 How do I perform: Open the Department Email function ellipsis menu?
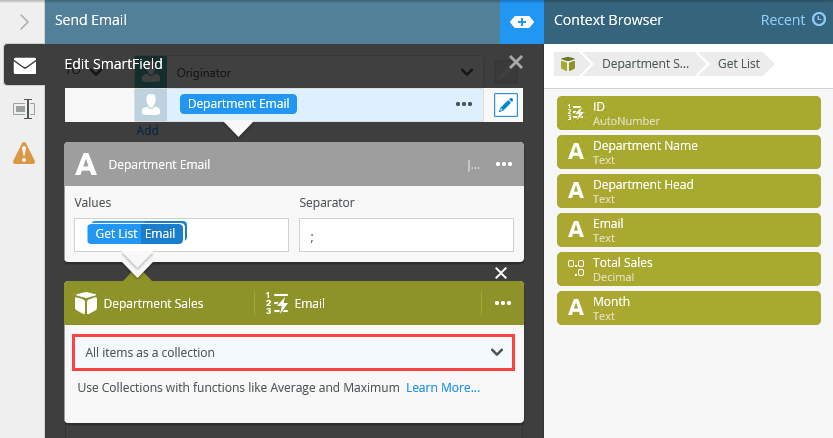(x=503, y=164)
